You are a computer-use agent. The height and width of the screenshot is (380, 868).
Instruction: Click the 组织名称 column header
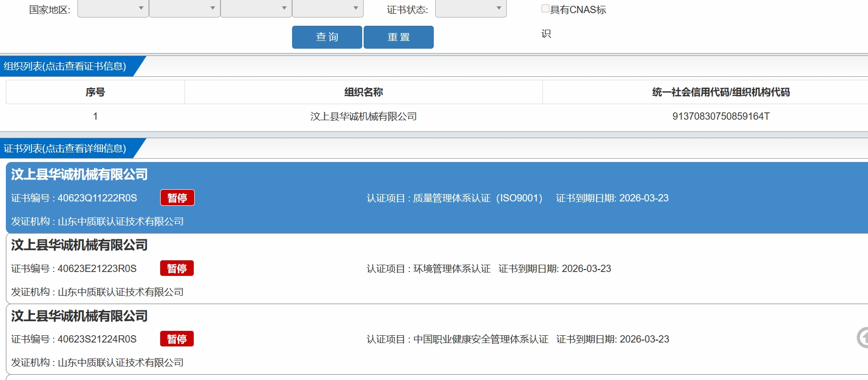(364, 92)
